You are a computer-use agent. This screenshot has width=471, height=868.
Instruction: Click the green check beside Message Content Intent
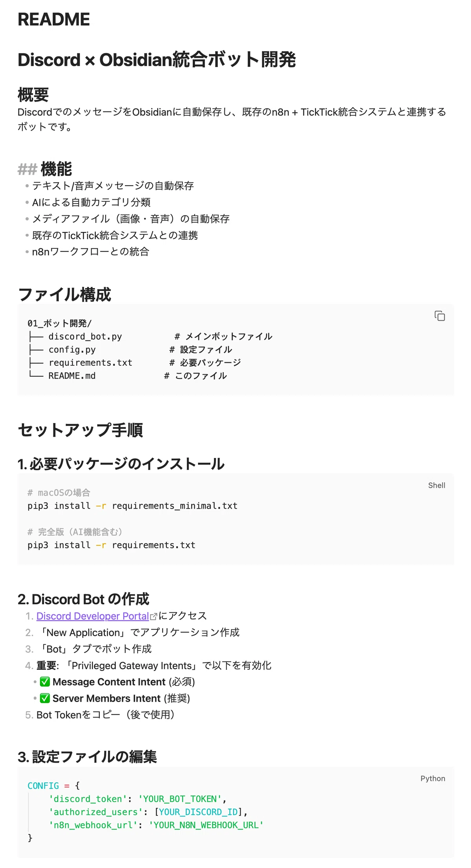click(45, 682)
